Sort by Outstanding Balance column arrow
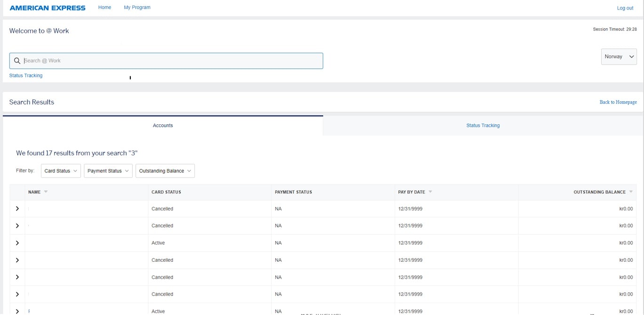The image size is (644, 315). [x=631, y=192]
